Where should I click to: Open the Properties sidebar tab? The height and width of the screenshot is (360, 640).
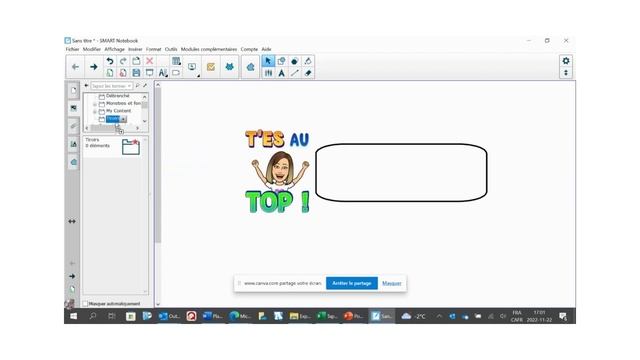tap(73, 144)
